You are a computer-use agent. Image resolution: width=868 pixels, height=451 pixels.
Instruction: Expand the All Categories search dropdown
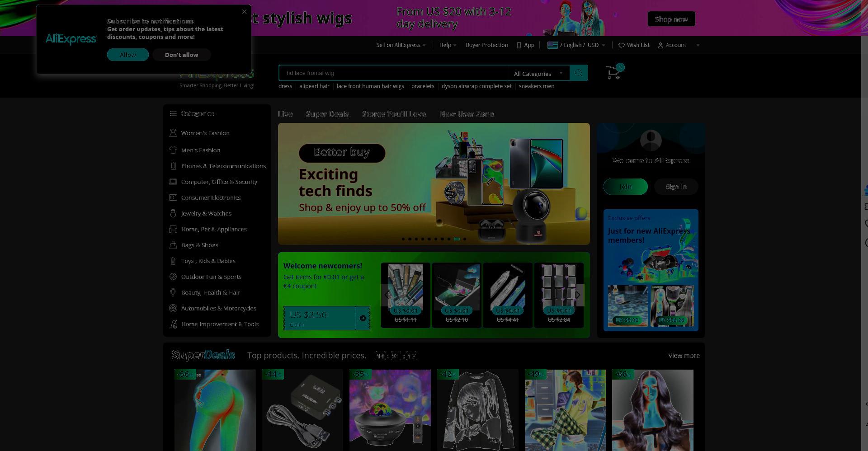pos(538,73)
